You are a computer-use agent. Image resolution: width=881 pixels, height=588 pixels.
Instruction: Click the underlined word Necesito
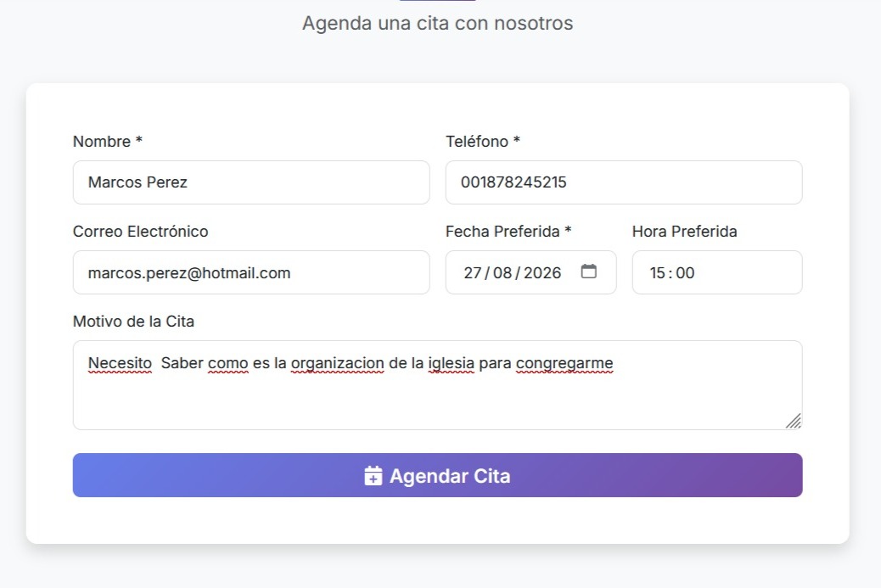(120, 363)
